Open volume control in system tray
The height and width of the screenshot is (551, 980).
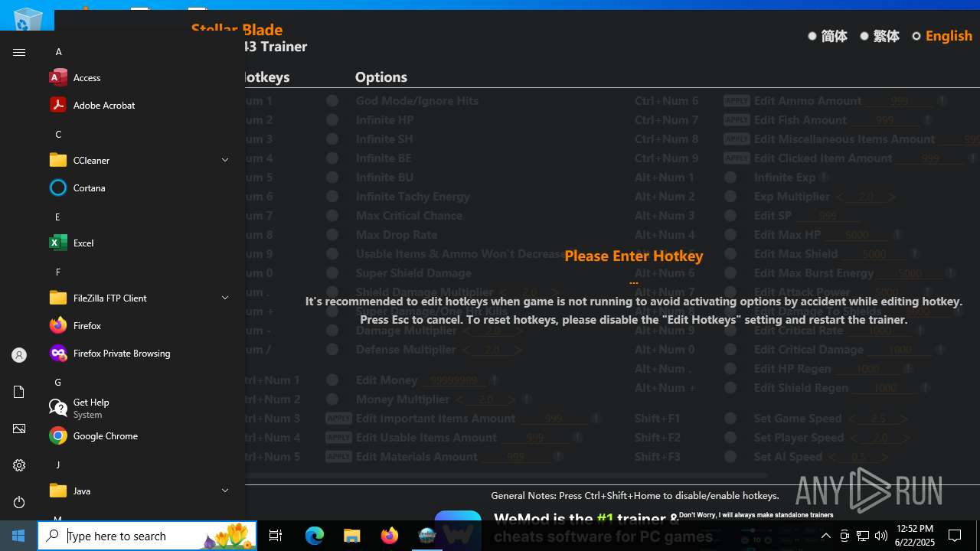tap(881, 536)
